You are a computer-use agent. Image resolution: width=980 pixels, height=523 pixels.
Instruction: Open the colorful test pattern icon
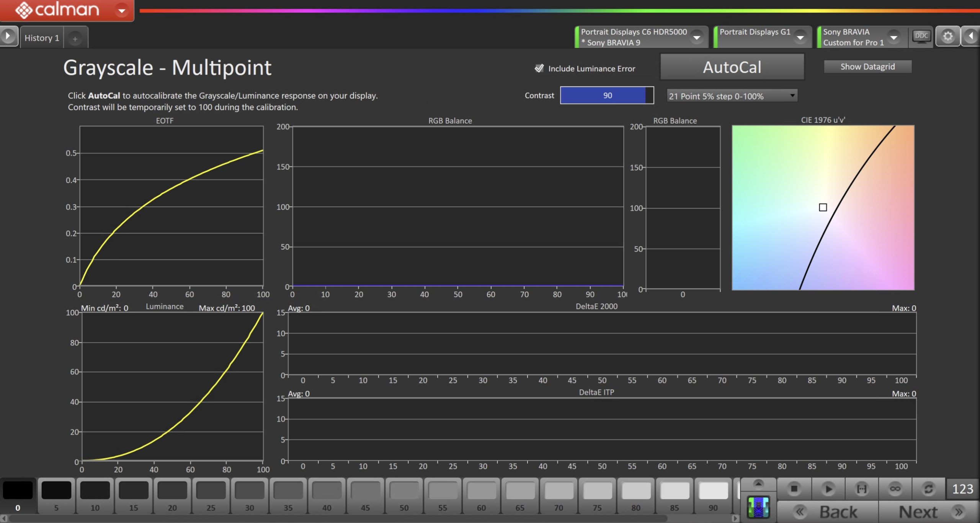(758, 508)
